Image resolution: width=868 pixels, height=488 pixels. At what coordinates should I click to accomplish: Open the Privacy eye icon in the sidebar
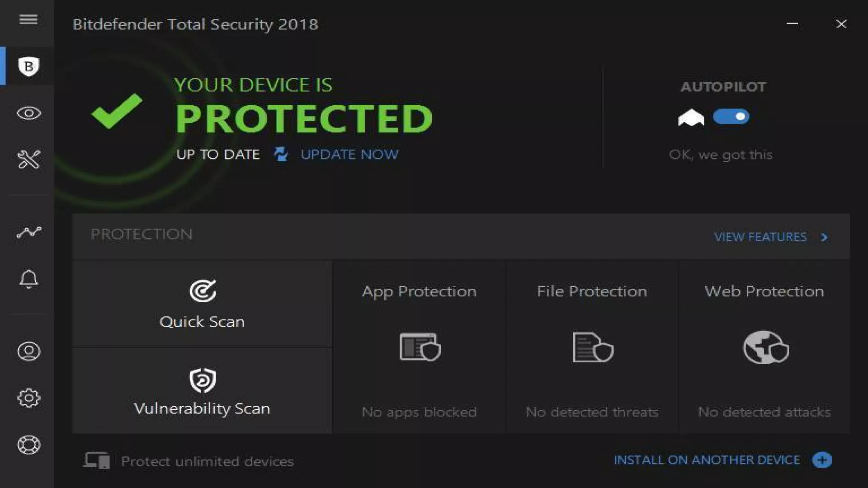[x=28, y=113]
